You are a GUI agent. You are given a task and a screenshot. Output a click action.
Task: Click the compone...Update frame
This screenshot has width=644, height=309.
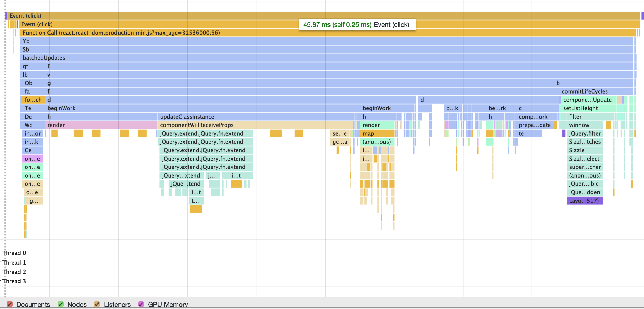click(x=588, y=100)
